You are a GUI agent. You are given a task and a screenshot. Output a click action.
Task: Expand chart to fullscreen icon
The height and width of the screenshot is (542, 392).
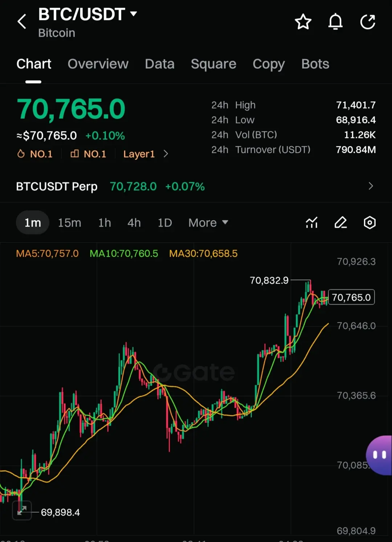tap(22, 510)
